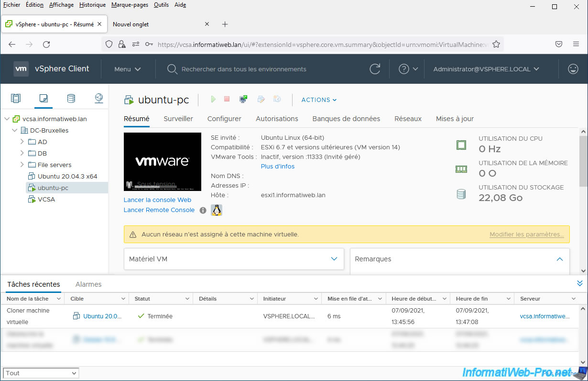Click the Lancer la console Web link
Image resolution: width=588 pixels, height=381 pixels.
(157, 200)
